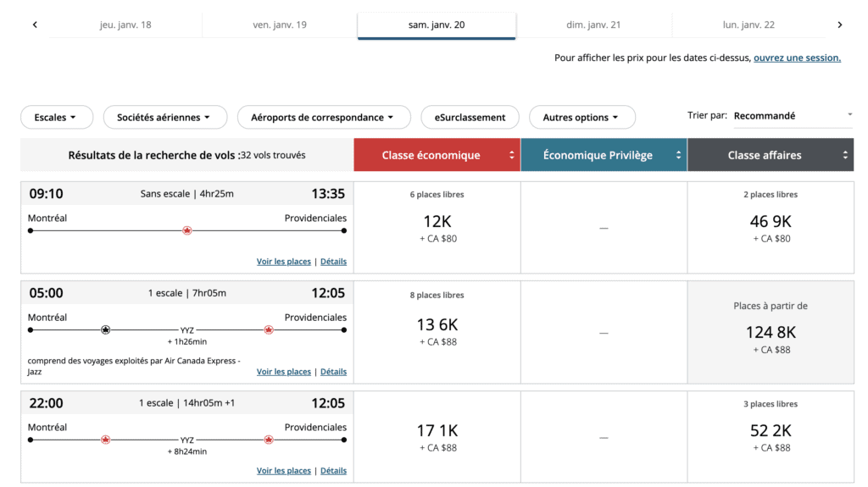868x487 pixels.
Task: Click sort arrows on Économique Privilège header
Action: 678,155
